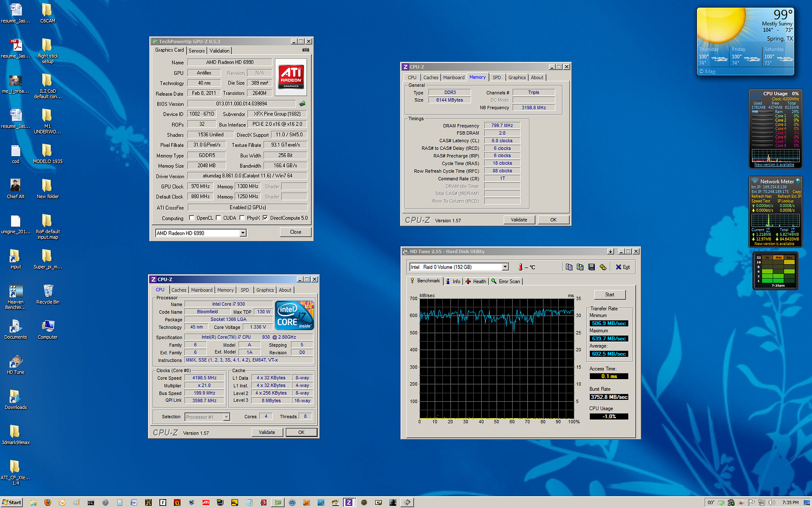Image resolution: width=812 pixels, height=508 pixels.
Task: Open the 3dmark99max folder icon
Action: pos(16,435)
